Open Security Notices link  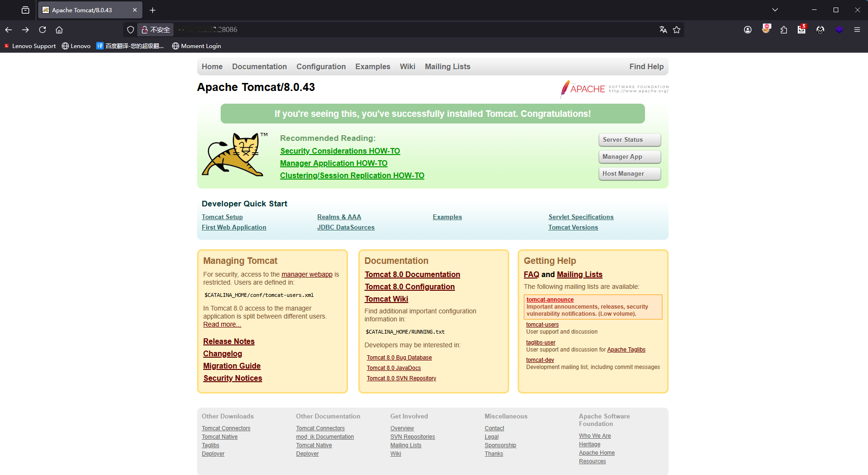pyautogui.click(x=232, y=378)
